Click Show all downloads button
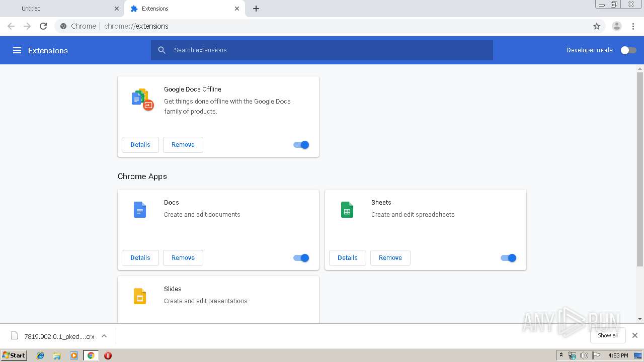The width and height of the screenshot is (644, 362). (608, 335)
